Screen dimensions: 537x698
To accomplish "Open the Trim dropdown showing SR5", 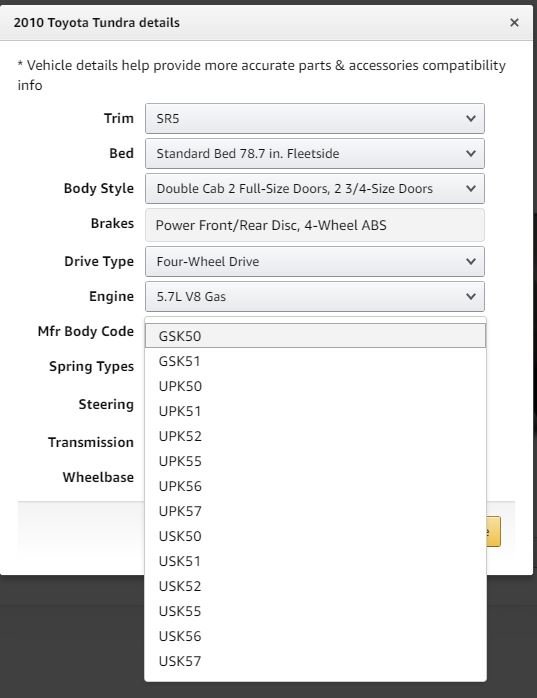I will pyautogui.click(x=315, y=118).
